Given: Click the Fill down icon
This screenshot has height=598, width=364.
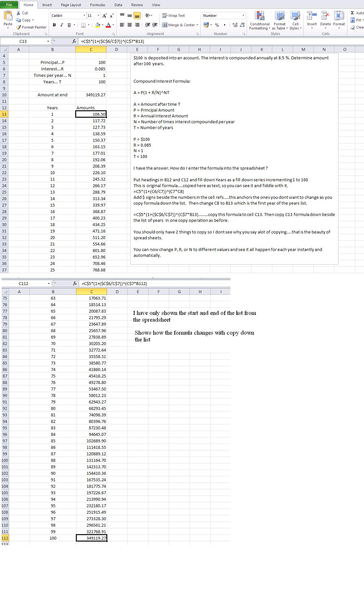Looking at the screenshot, I should pos(353,20).
